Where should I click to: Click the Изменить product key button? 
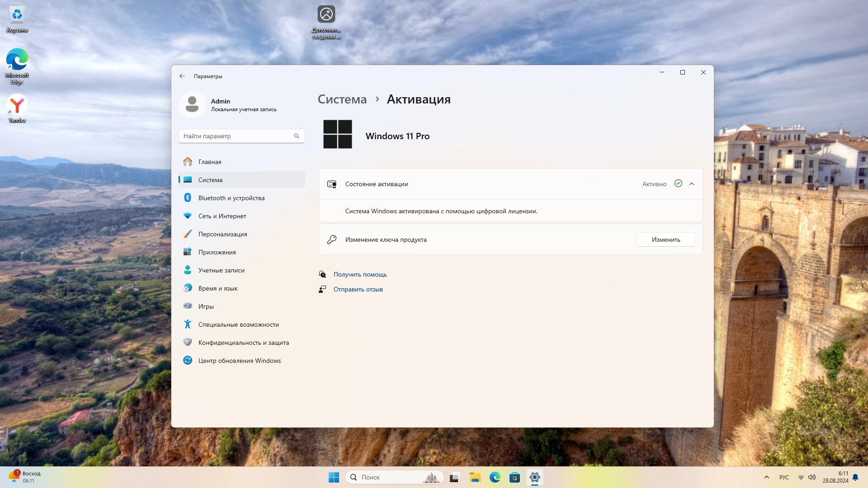point(665,239)
